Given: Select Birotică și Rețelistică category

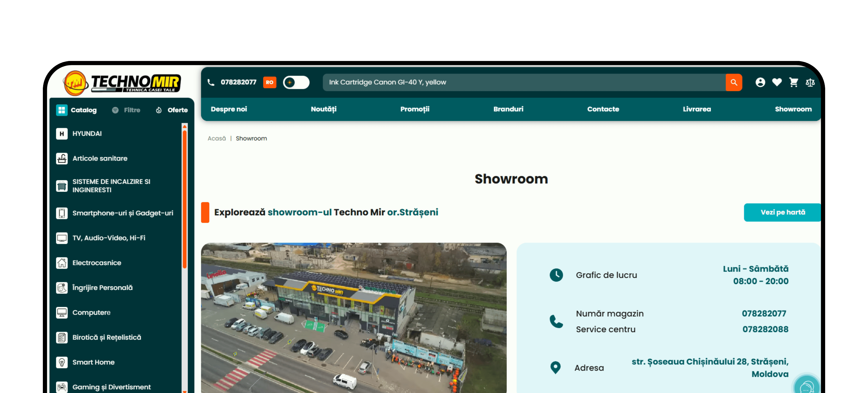Looking at the screenshot, I should click(107, 337).
